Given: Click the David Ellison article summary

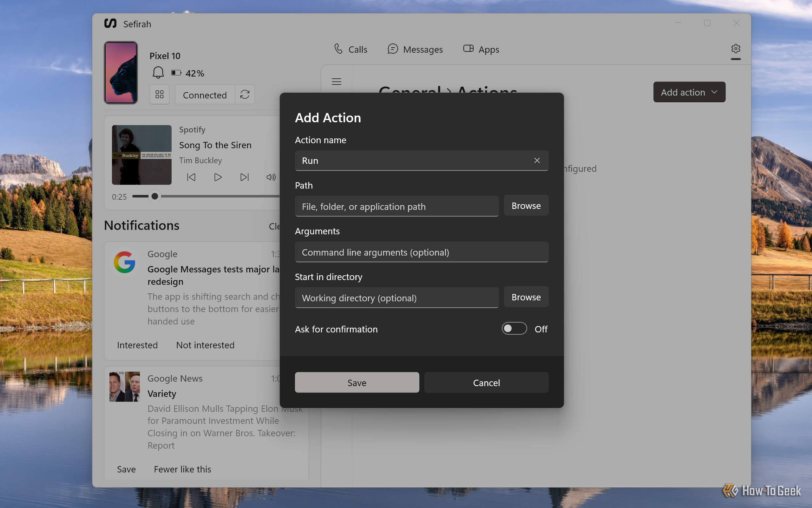Looking at the screenshot, I should pyautogui.click(x=225, y=427).
